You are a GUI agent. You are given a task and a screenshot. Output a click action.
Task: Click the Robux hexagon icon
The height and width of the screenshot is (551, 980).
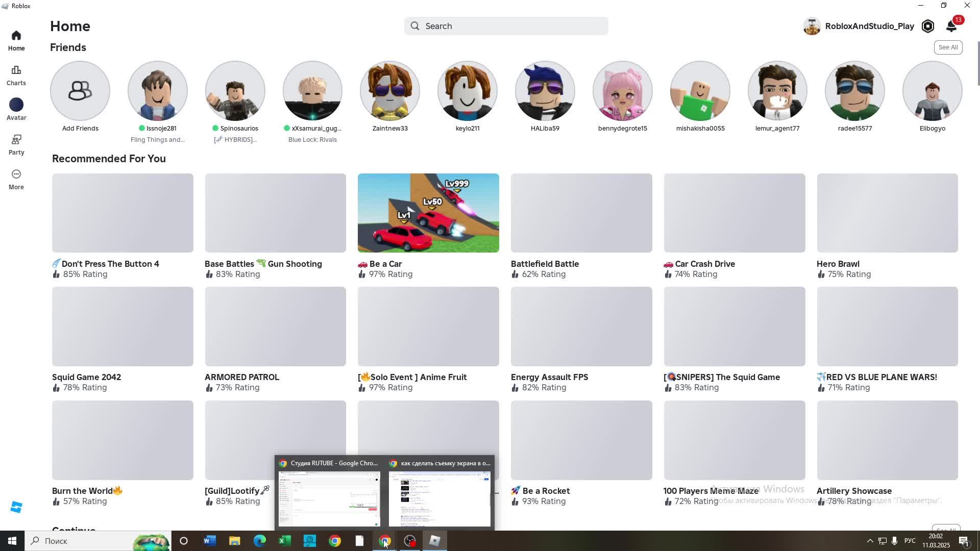[x=927, y=26]
